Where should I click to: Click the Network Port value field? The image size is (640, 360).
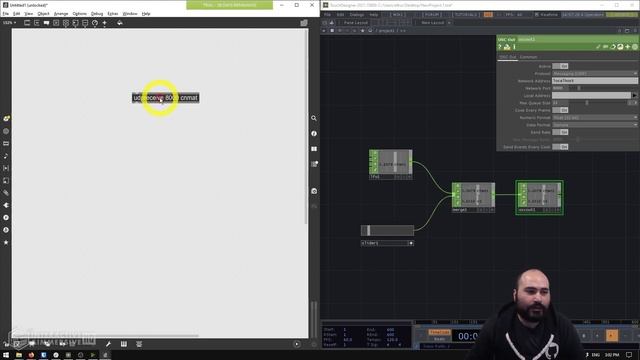coord(560,88)
